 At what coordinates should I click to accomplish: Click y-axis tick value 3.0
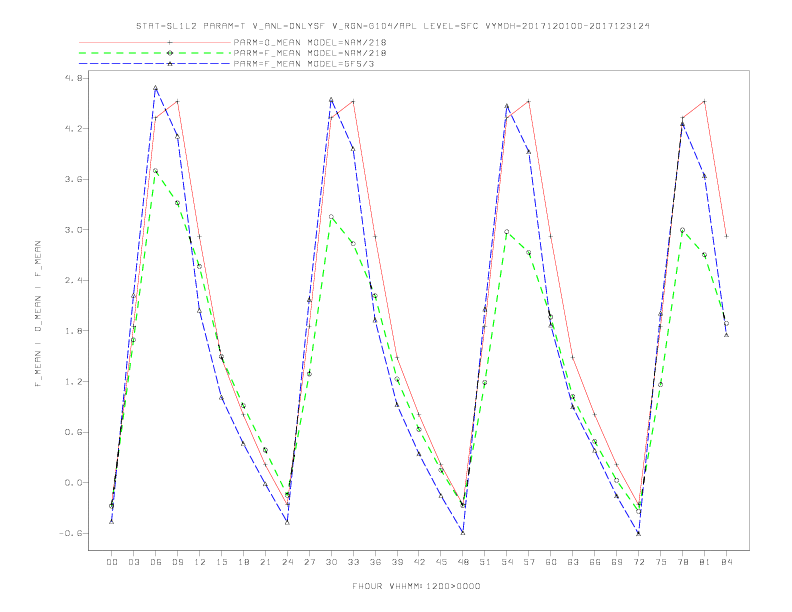coord(73,230)
